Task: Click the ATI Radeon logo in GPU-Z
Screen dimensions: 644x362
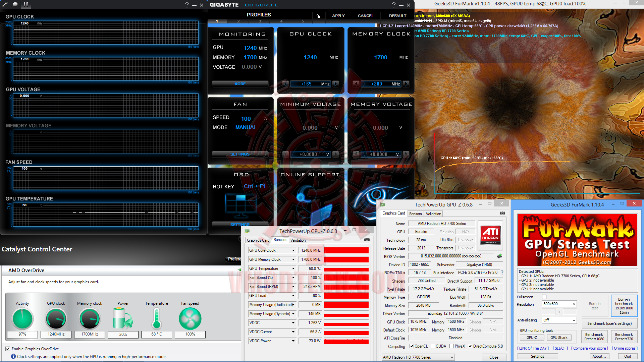Action: coord(490,235)
